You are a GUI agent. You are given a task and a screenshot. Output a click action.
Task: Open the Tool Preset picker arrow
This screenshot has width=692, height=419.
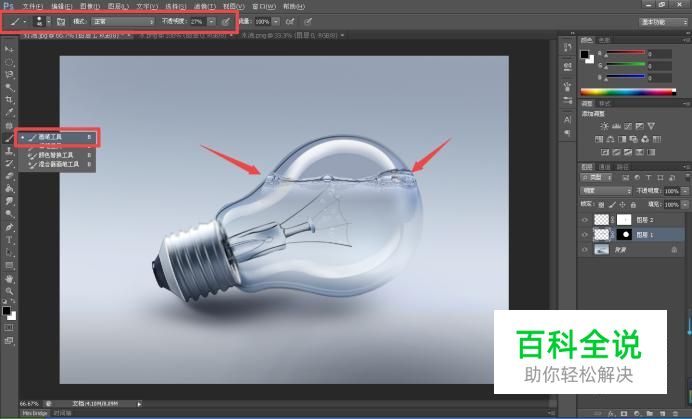pyautogui.click(x=25, y=22)
